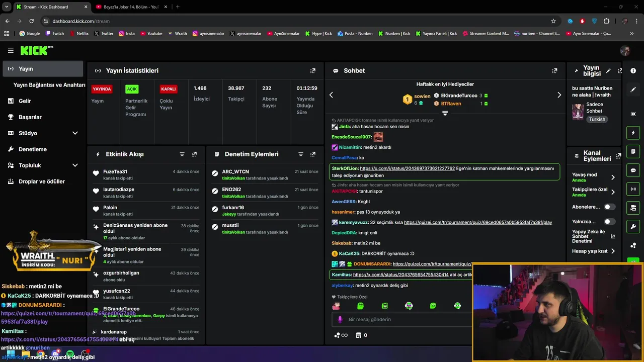Open Droplar ve ödüller sidebar item
Image resolution: width=644 pixels, height=362 pixels.
pyautogui.click(x=43, y=182)
